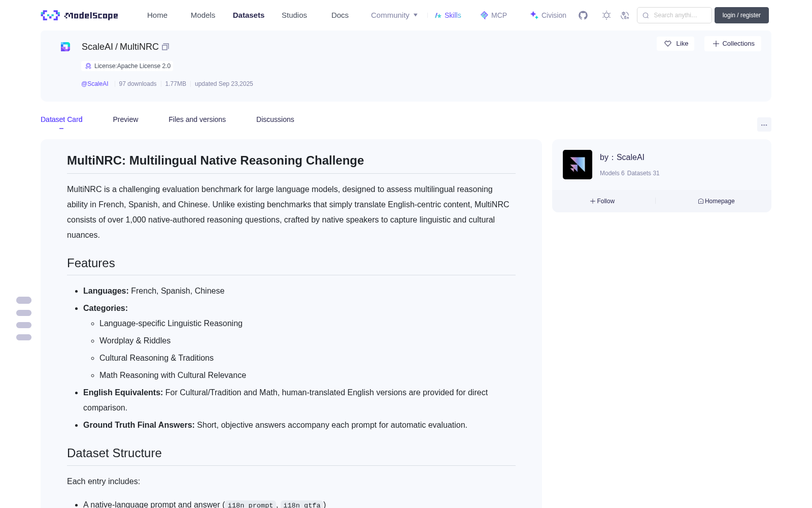The height and width of the screenshot is (508, 812).
Task: Switch to the Preview tab
Action: (125, 119)
